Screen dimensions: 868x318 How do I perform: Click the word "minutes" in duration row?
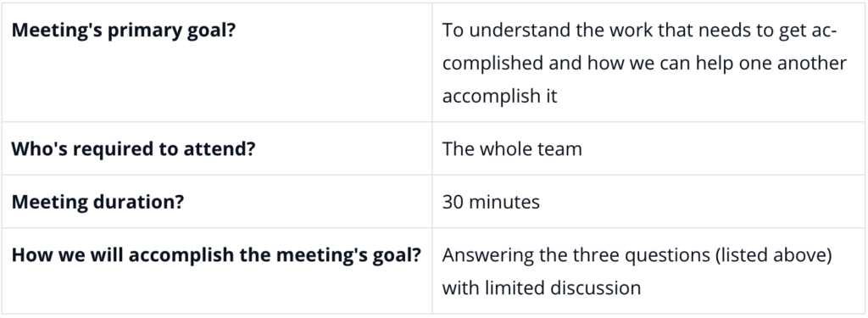504,202
